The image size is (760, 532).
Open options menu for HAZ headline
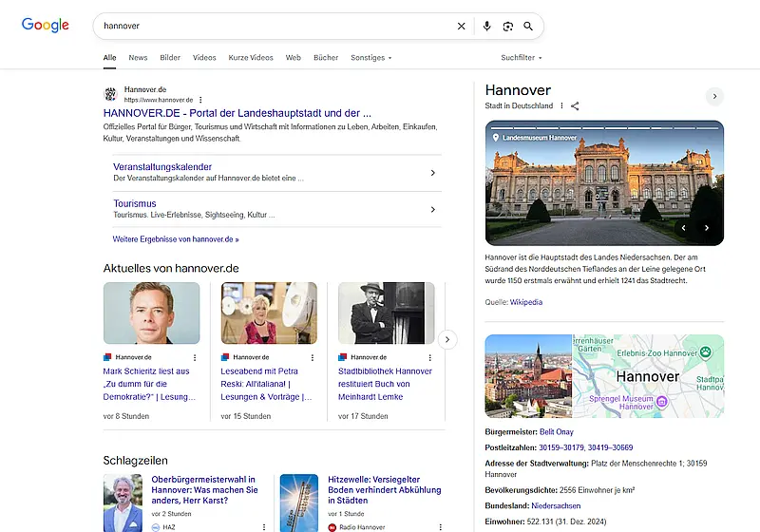tap(264, 527)
